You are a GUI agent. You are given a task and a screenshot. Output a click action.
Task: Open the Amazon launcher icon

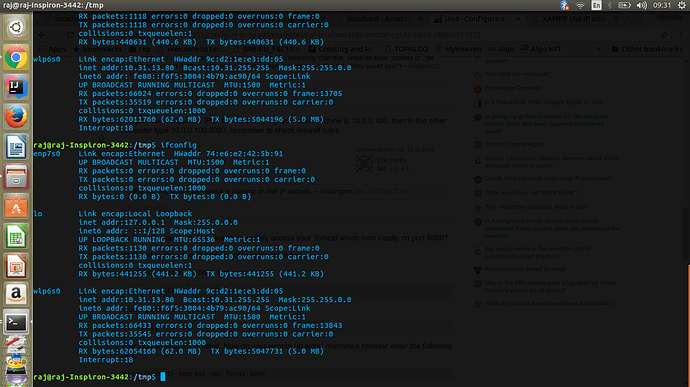point(16,294)
